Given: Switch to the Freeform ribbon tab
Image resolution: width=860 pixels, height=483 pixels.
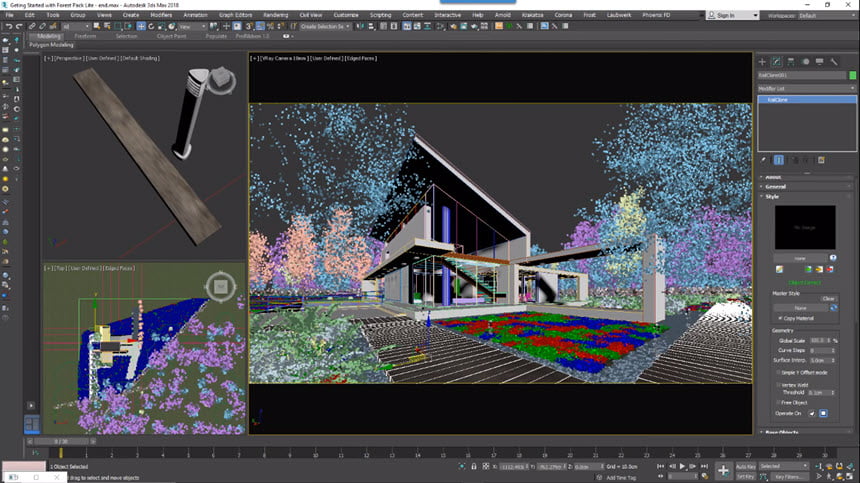Looking at the screenshot, I should pyautogui.click(x=85, y=36).
